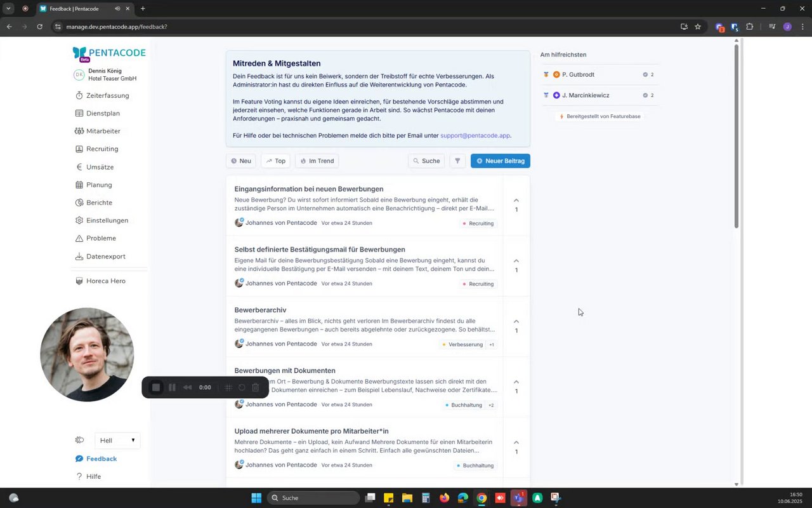Restart the recording with circular arrow

pos(242,387)
